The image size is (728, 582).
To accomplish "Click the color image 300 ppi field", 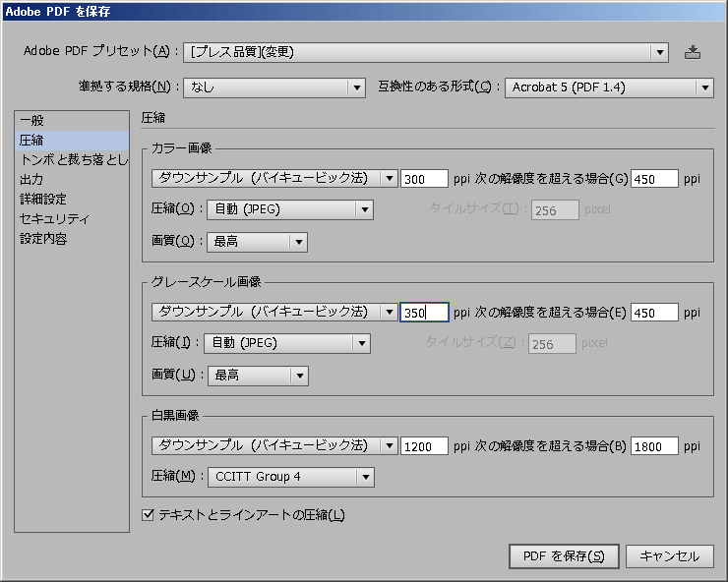I will [424, 179].
